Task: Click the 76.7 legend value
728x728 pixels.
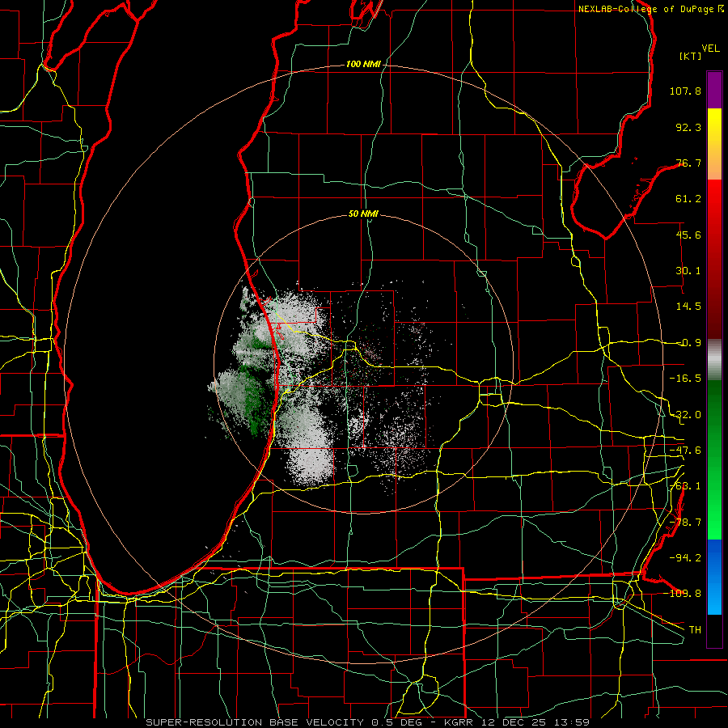Action: tap(688, 163)
